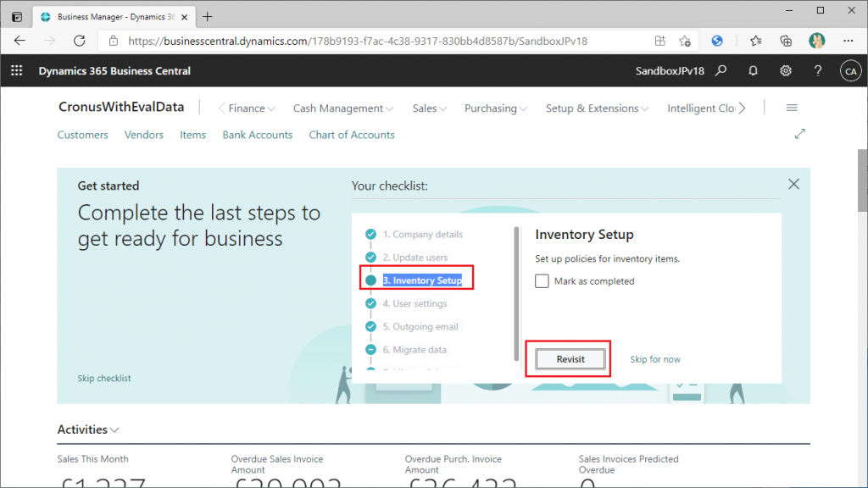Click the Revisit button
The height and width of the screenshot is (488, 868).
click(x=570, y=359)
